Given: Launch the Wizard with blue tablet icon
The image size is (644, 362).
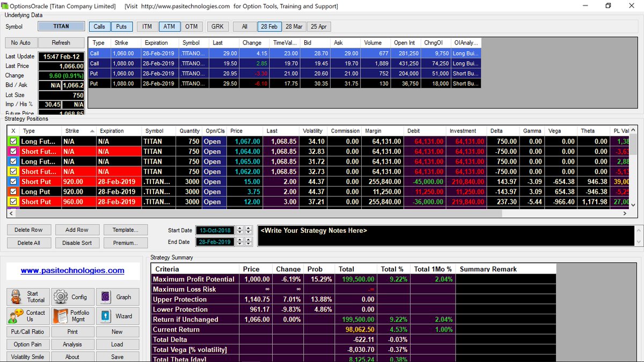Looking at the screenshot, I should point(118,316).
